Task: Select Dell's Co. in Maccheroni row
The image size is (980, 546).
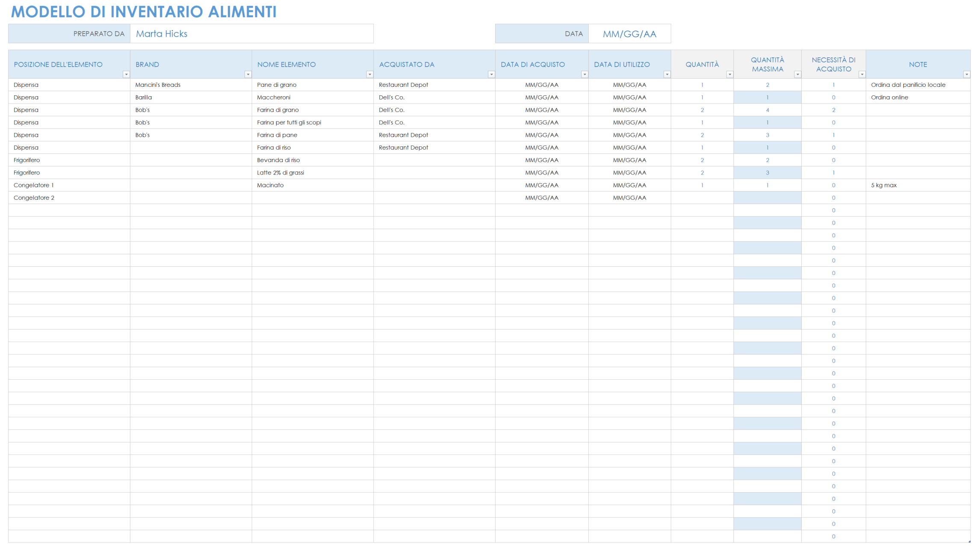Action: 434,97
